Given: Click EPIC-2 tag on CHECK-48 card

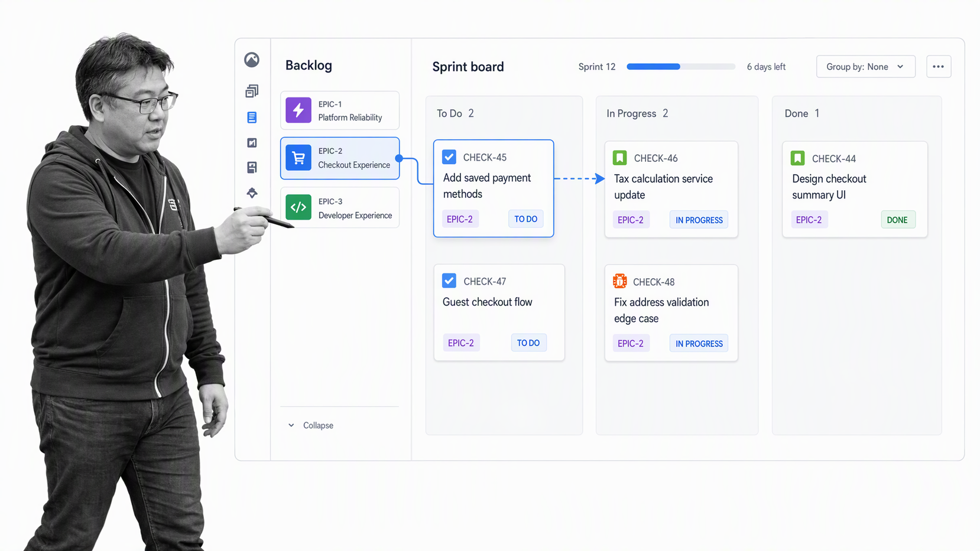Looking at the screenshot, I should coord(631,343).
